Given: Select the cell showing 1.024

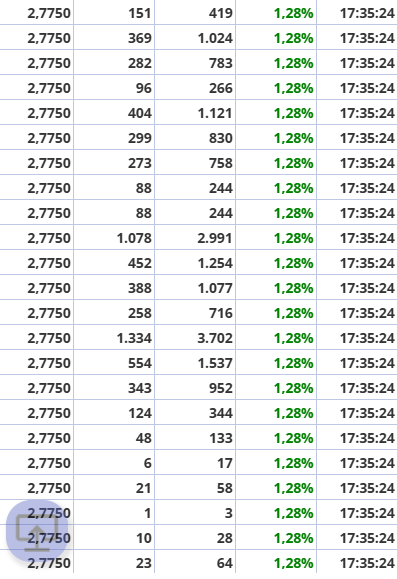Looking at the screenshot, I should point(195,38).
